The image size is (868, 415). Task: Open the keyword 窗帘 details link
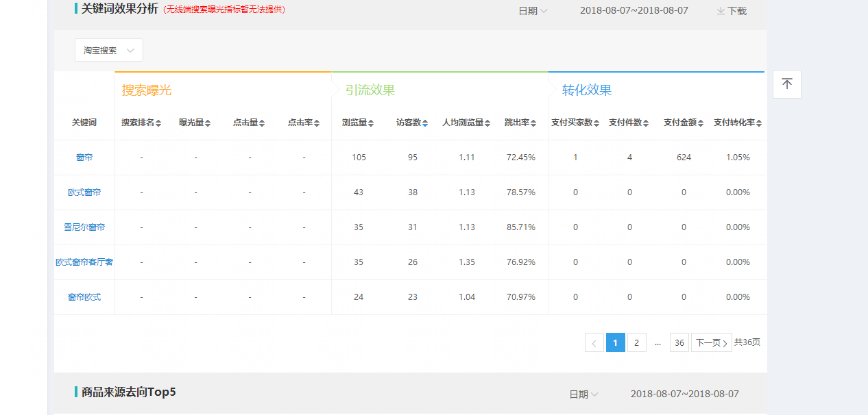[84, 157]
